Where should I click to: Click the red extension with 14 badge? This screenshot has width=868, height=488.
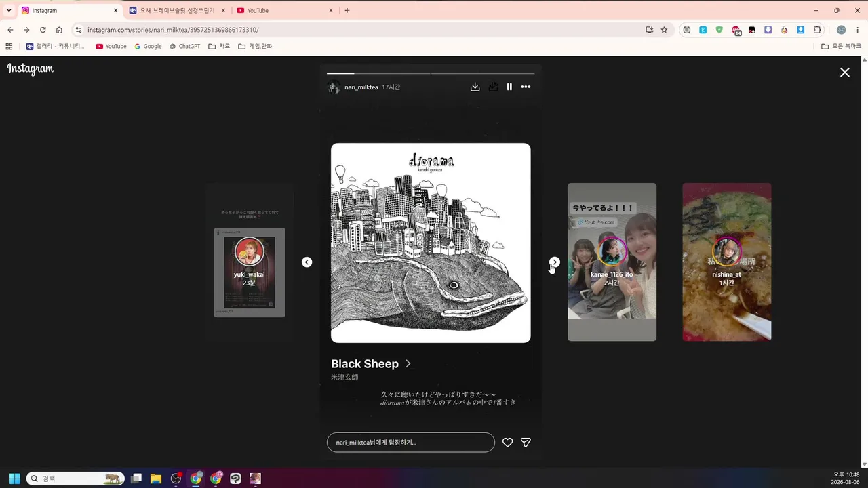pyautogui.click(x=736, y=30)
